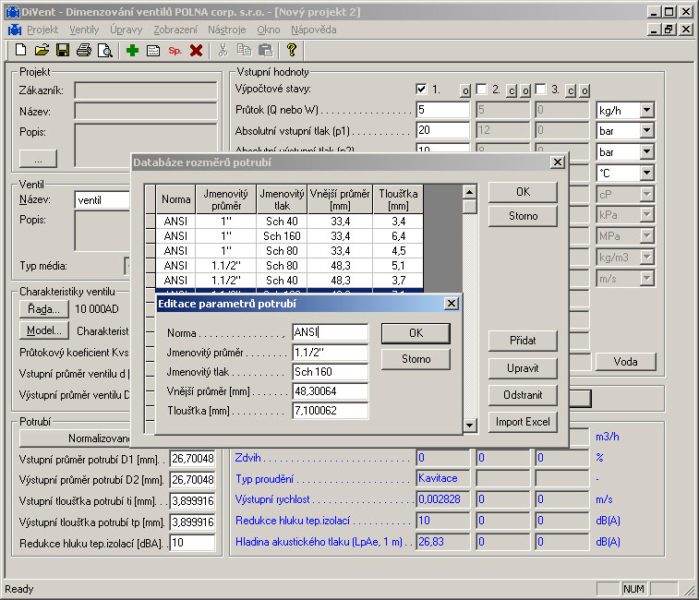Save project using the floppy disk icon
This screenshot has height=600, width=699.
pos(62,50)
